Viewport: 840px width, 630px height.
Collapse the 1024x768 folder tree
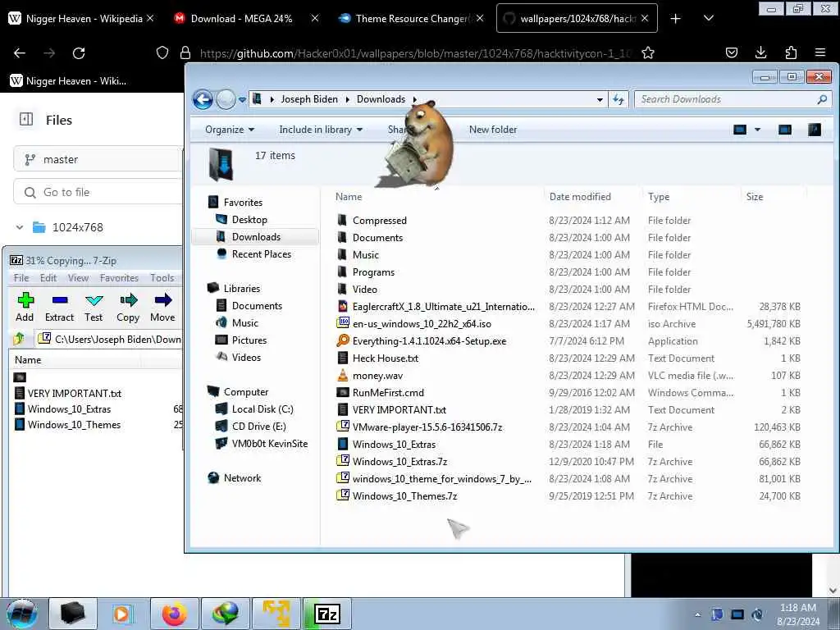click(x=20, y=227)
